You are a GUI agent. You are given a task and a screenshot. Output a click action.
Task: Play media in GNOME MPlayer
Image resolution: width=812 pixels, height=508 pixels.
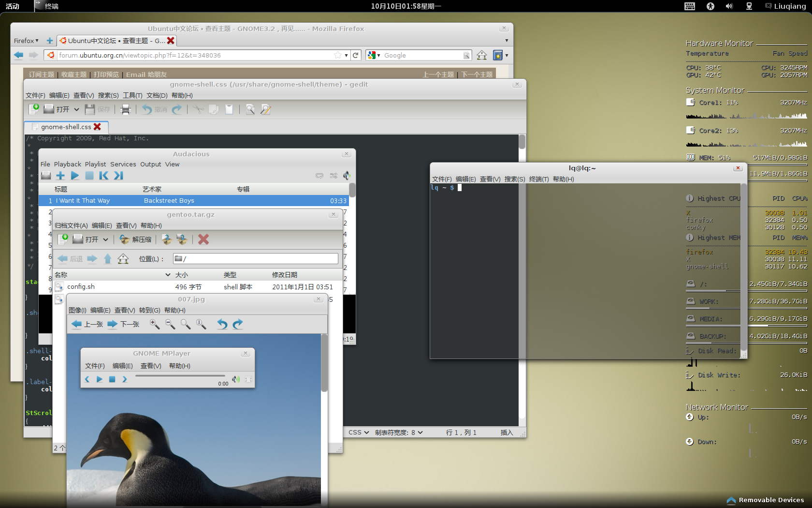pos(100,379)
